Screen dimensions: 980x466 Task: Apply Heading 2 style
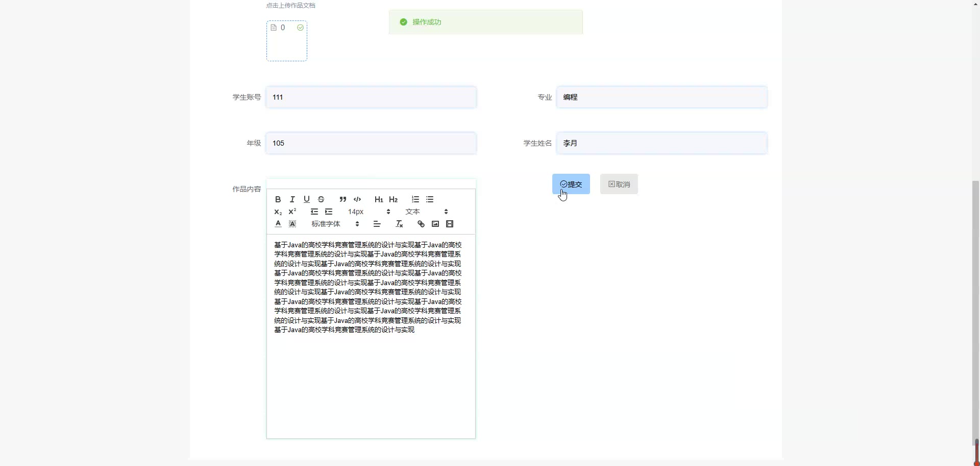coord(393,199)
